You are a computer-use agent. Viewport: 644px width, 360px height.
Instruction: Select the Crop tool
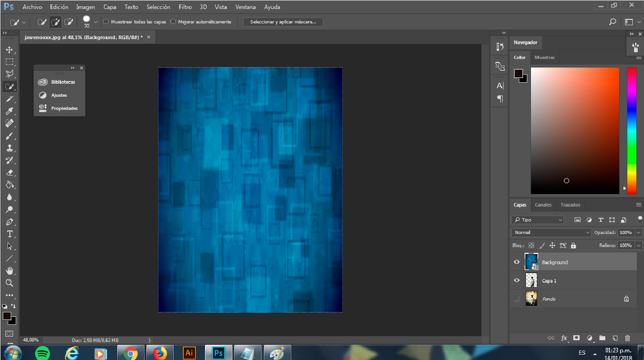point(9,99)
